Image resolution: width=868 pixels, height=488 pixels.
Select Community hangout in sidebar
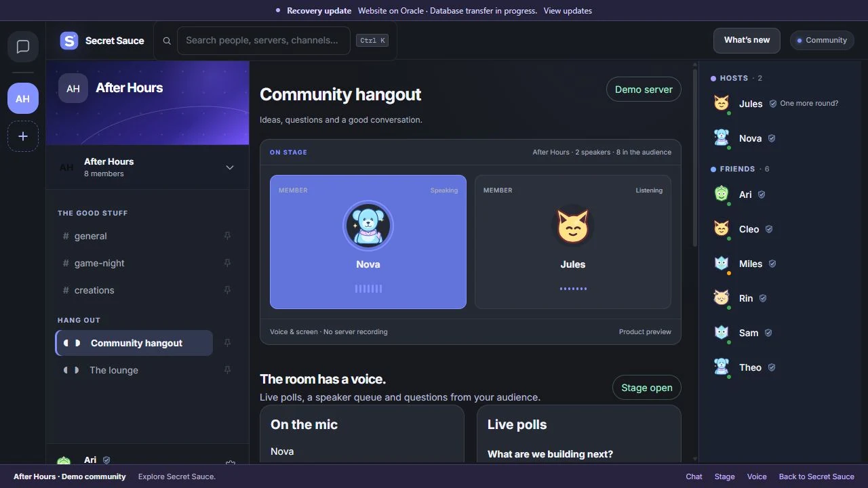pos(134,343)
